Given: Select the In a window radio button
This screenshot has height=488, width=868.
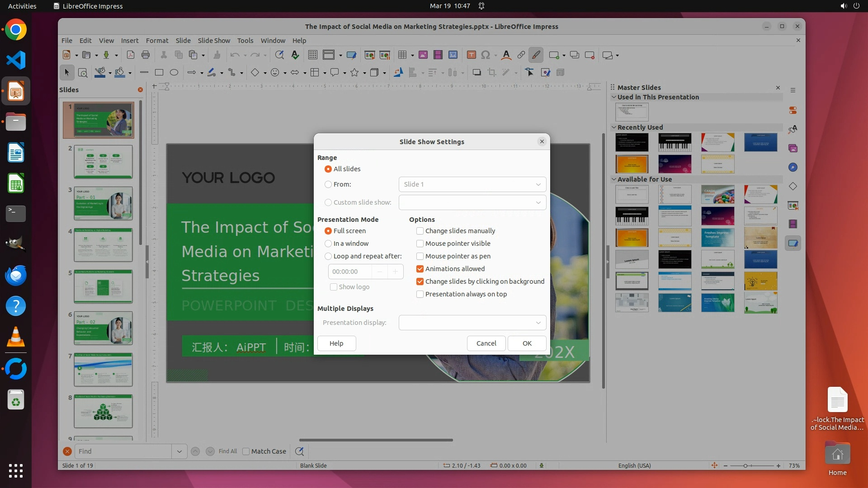Looking at the screenshot, I should [x=328, y=244].
